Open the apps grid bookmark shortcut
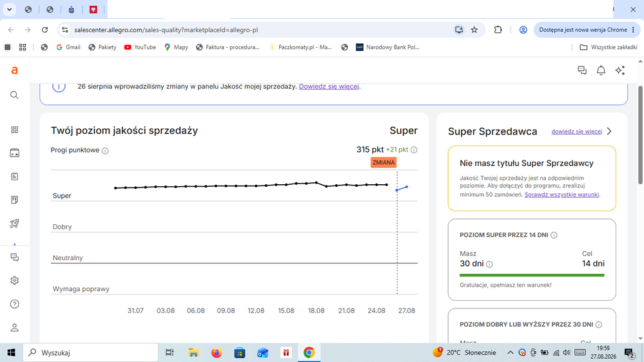Screen dimensions: 644x362 click(x=23, y=47)
